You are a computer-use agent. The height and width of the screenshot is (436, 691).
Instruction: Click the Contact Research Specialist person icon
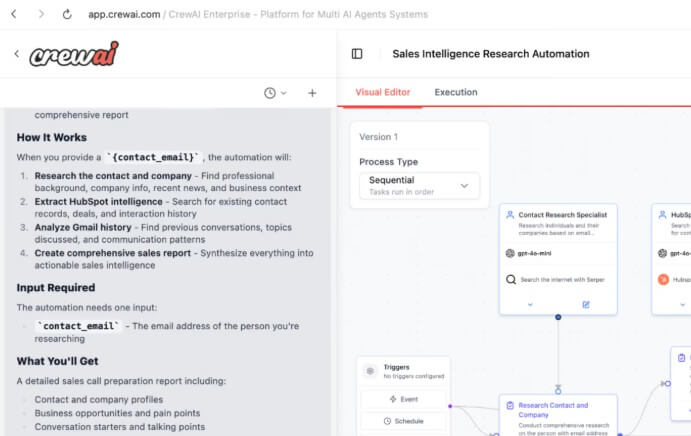point(510,215)
